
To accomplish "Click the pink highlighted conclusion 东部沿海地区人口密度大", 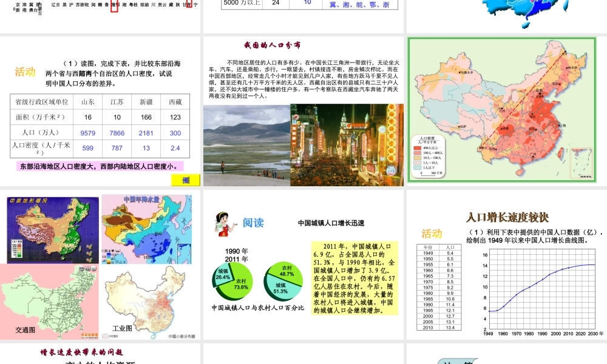I will 100,166.
